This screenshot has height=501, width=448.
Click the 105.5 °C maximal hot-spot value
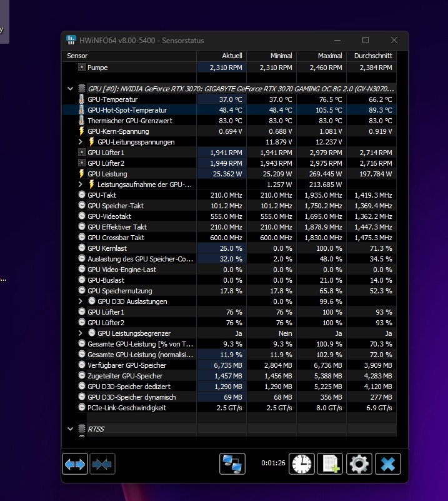(x=329, y=110)
